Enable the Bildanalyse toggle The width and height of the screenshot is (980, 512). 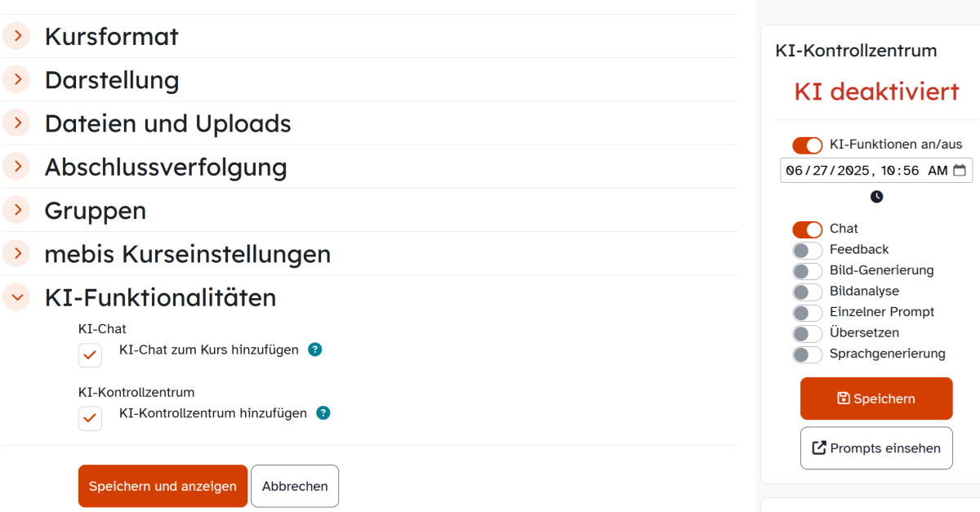807,292
